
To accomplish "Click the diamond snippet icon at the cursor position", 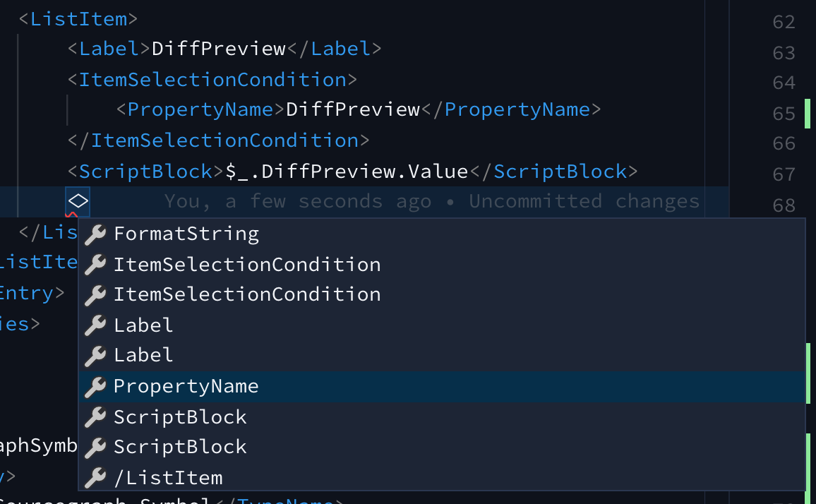I will click(x=78, y=201).
